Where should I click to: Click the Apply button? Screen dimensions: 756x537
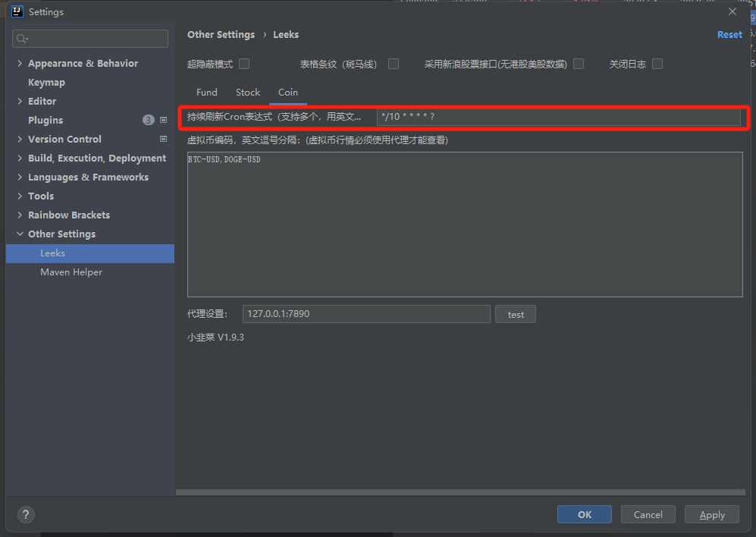coord(712,514)
